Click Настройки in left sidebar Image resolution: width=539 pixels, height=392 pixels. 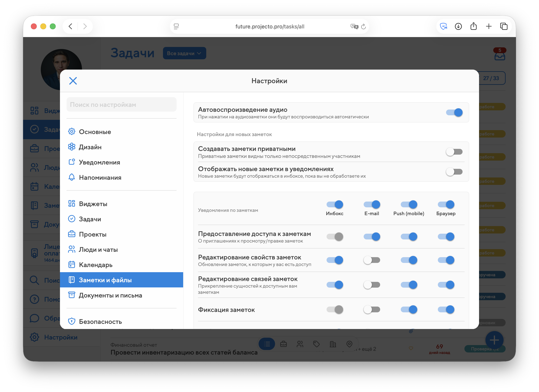(60, 337)
